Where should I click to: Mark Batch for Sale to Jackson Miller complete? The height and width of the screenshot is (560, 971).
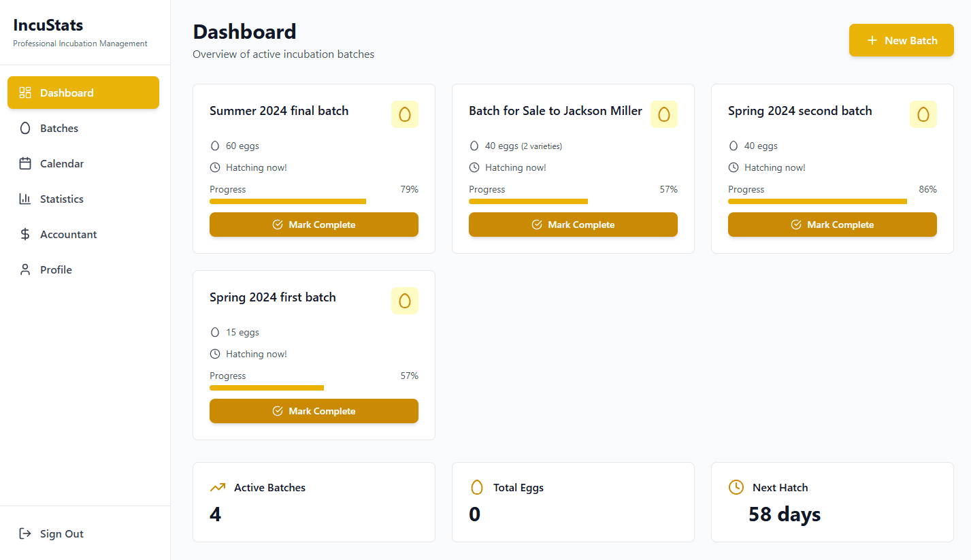(573, 225)
